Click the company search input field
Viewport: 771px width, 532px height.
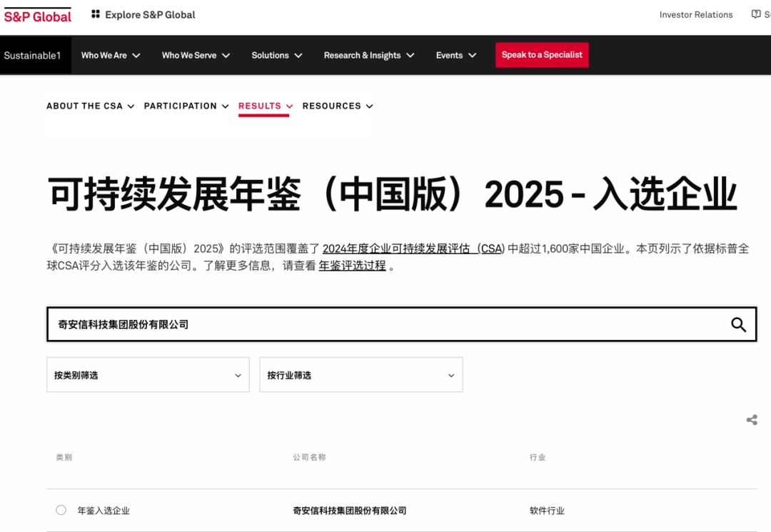tap(286, 324)
